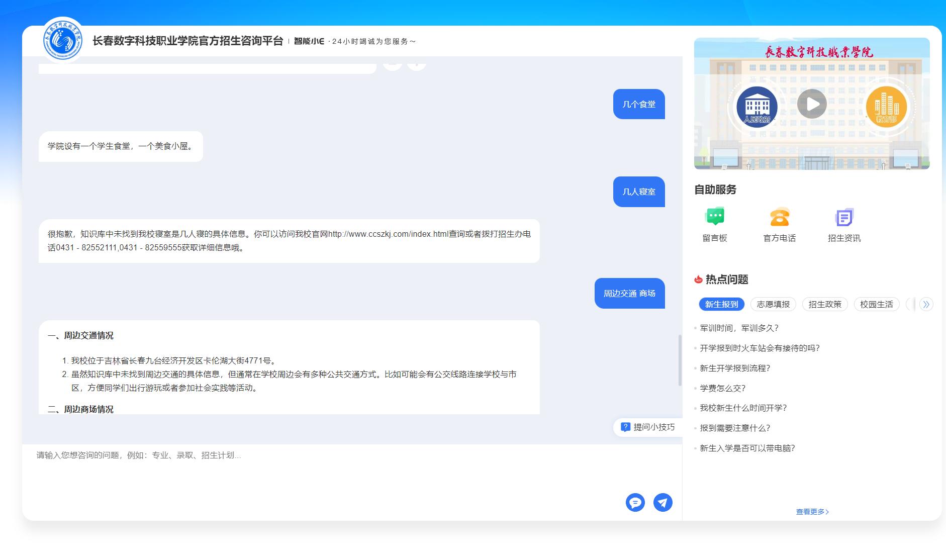This screenshot has width=946, height=560.
Task: Click the address line with 卡伦湖大街4771号
Action: pyautogui.click(x=173, y=360)
